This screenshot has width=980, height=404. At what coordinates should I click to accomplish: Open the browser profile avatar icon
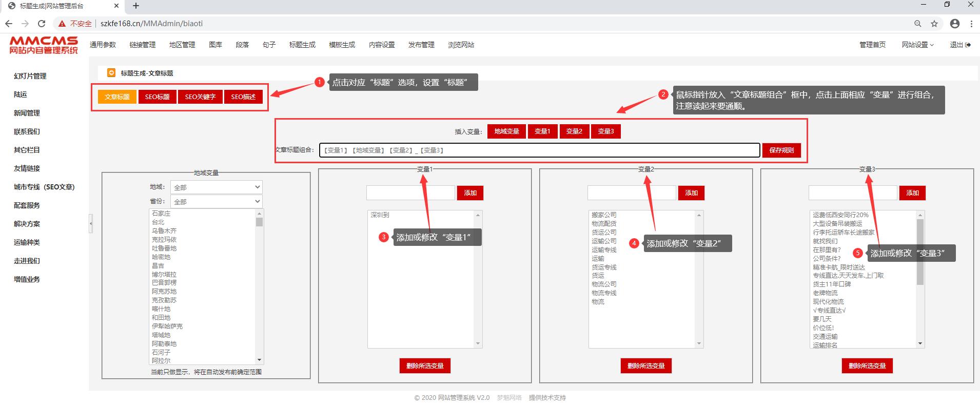pos(955,24)
